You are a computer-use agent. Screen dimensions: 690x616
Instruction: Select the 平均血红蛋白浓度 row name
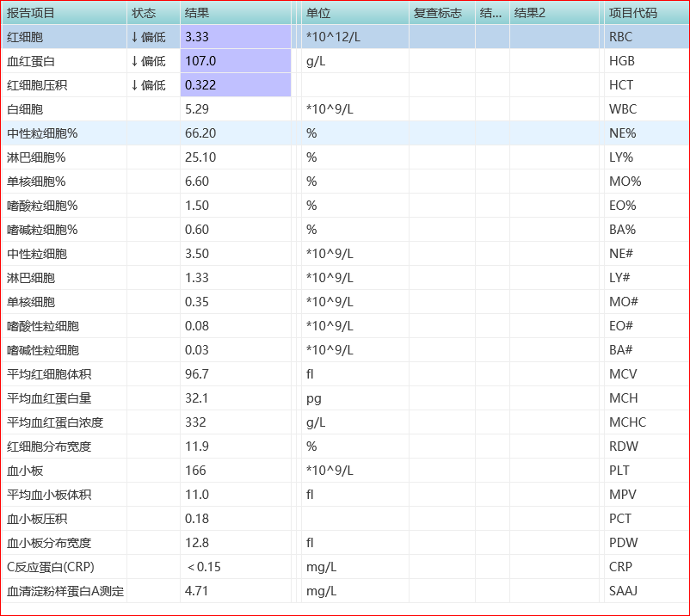point(55,422)
